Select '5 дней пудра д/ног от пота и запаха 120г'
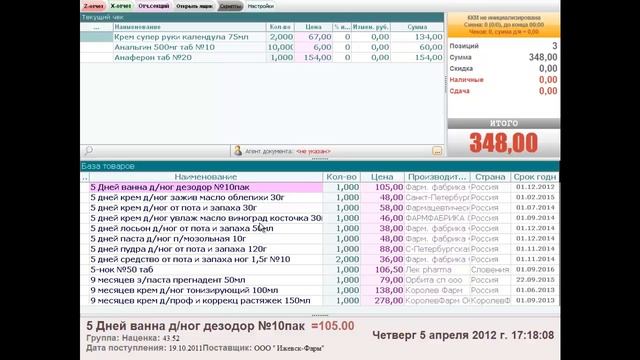The height and width of the screenshot is (360, 640). 320,249
